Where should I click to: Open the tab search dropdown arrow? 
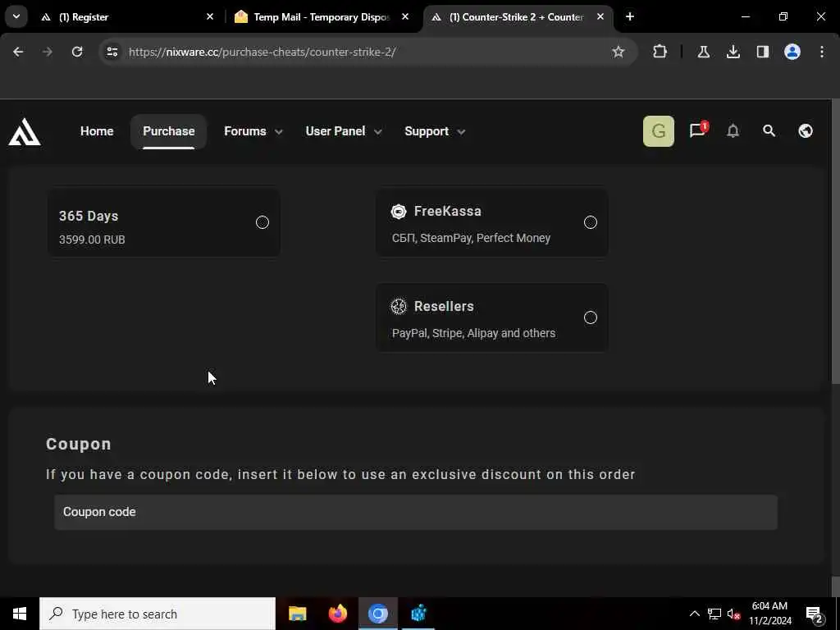pyautogui.click(x=16, y=16)
